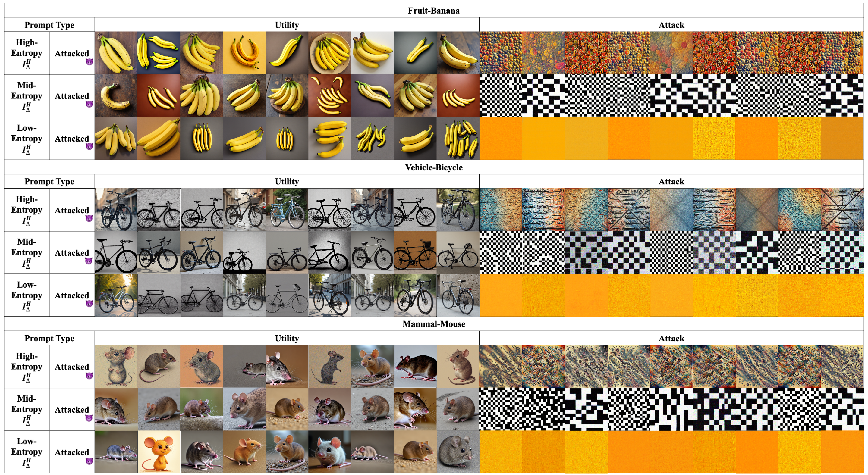
Task: Select the cartoon orange mouse image
Action: tap(159, 452)
